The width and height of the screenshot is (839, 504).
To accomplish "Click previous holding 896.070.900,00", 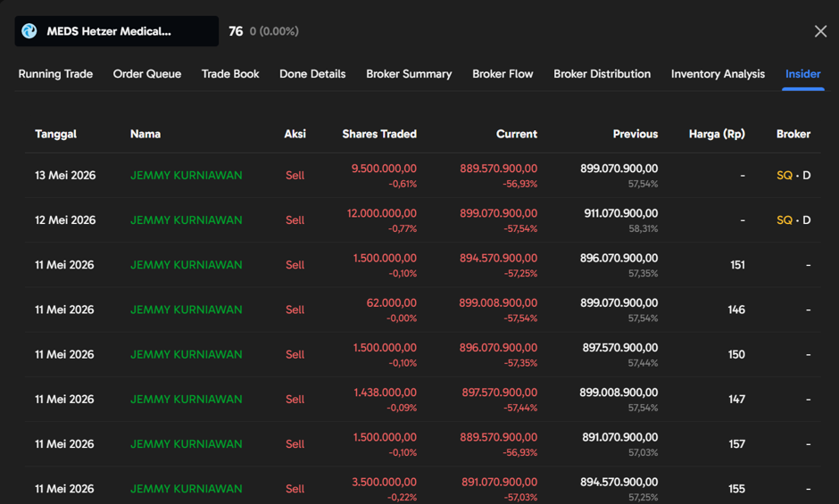I will coord(619,258).
